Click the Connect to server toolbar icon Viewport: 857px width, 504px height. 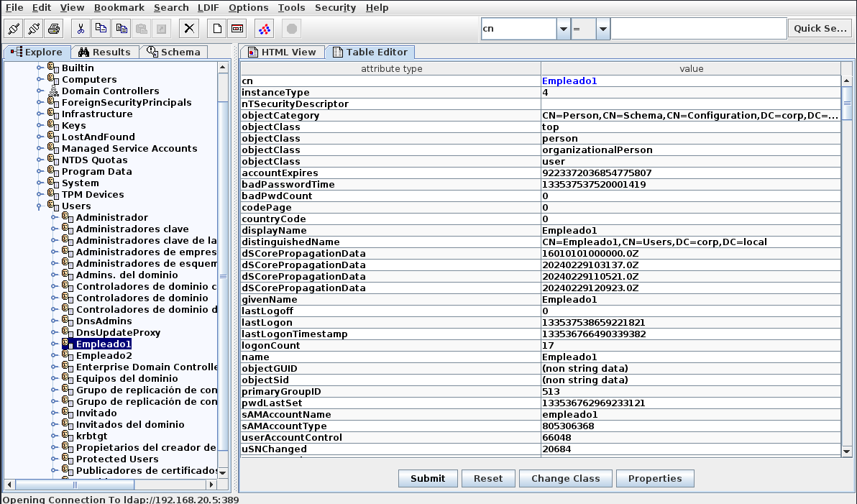tap(14, 29)
